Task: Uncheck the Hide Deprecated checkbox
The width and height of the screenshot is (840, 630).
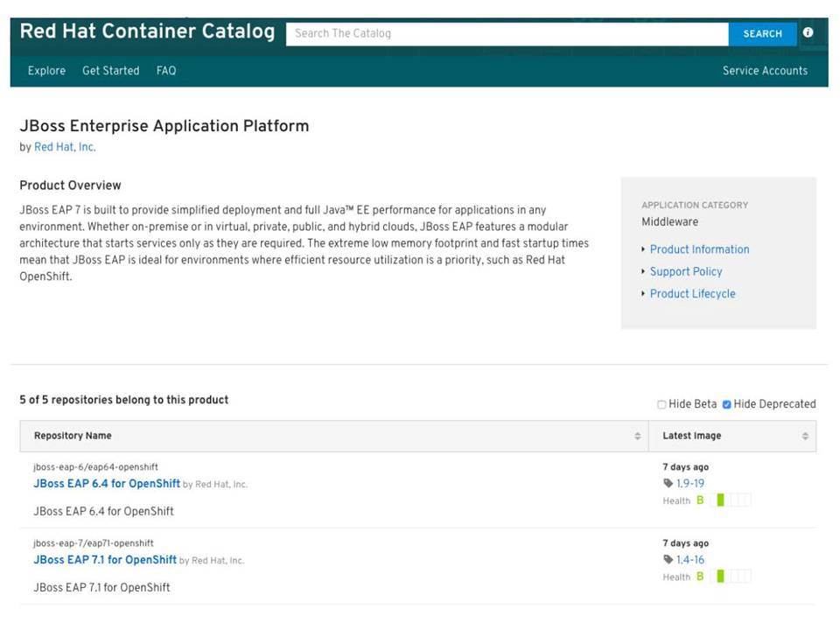Action: point(726,404)
